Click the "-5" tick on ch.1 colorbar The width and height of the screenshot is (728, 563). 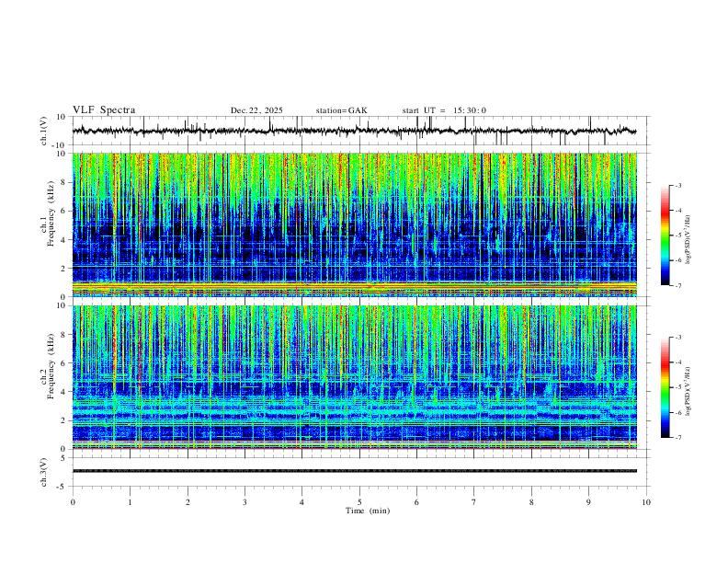(x=678, y=236)
